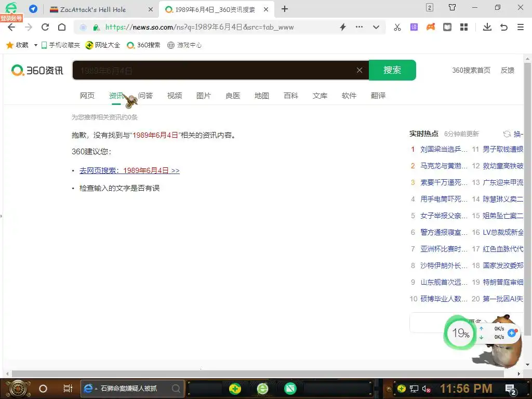Switch to the 网页 search tab
The height and width of the screenshot is (399, 532).
click(x=87, y=96)
